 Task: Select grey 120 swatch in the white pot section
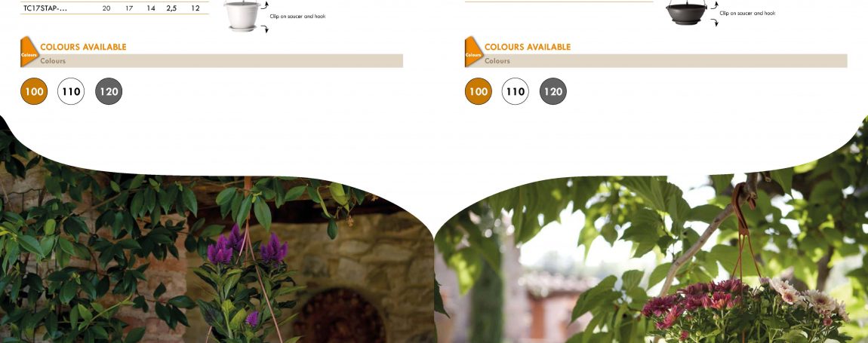click(109, 91)
